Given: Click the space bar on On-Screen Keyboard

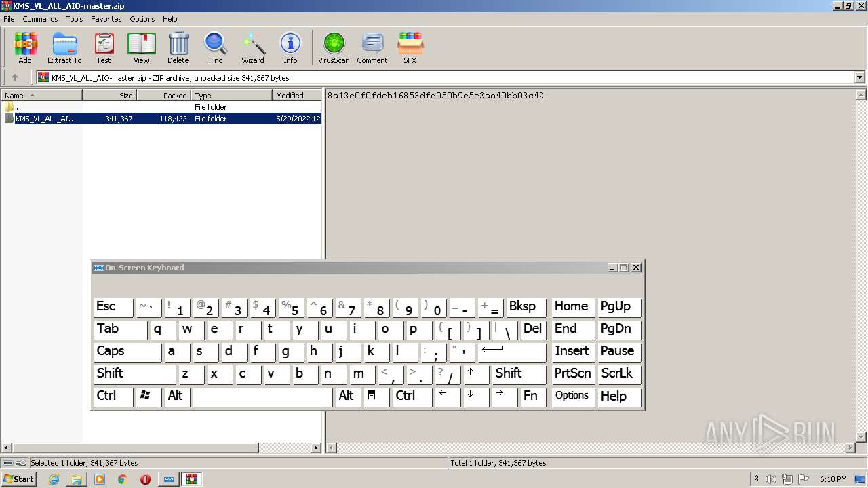Looking at the screenshot, I should [262, 396].
